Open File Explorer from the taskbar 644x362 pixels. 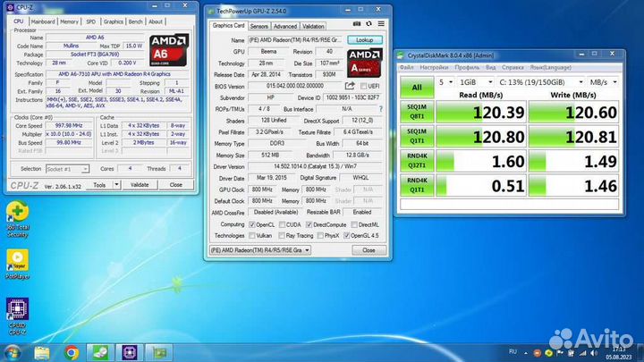(x=42, y=353)
